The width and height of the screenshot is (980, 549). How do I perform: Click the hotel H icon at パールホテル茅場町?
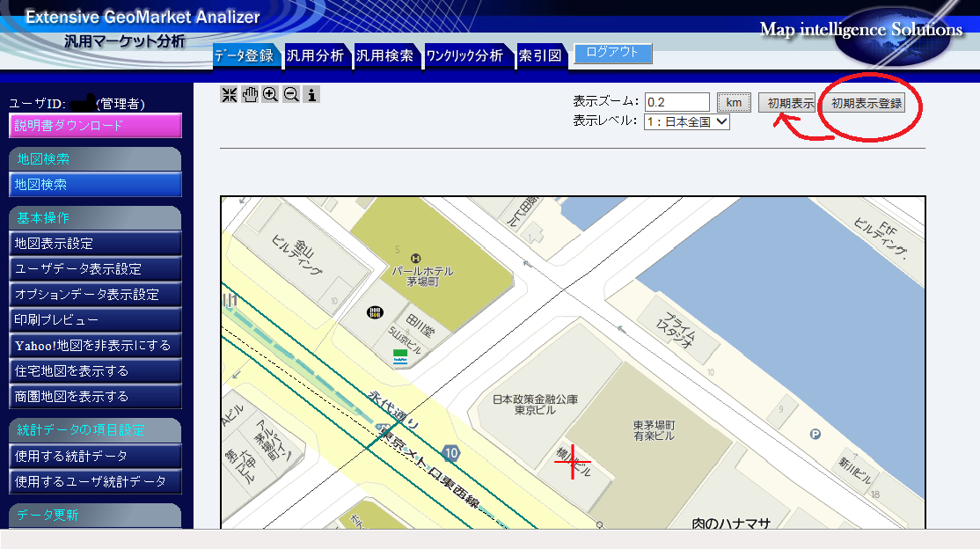pyautogui.click(x=415, y=259)
